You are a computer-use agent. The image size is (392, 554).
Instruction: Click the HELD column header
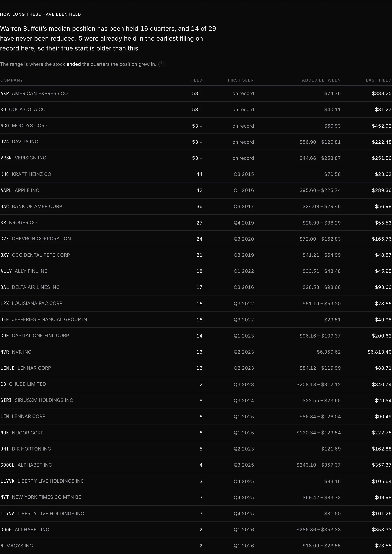click(197, 80)
